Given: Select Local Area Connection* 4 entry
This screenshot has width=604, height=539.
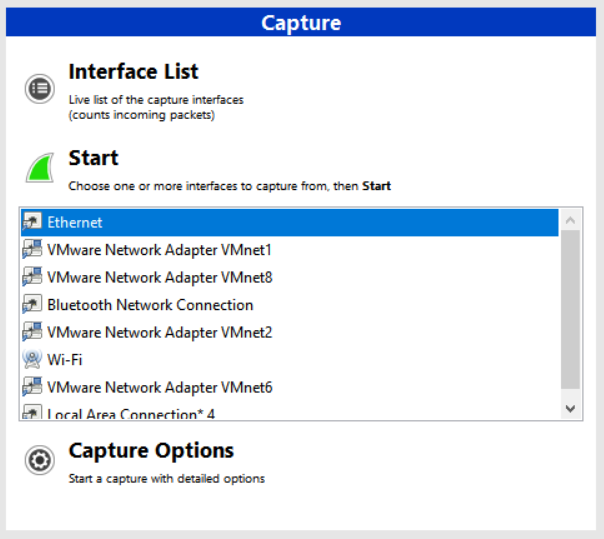Looking at the screenshot, I should pos(131,413).
